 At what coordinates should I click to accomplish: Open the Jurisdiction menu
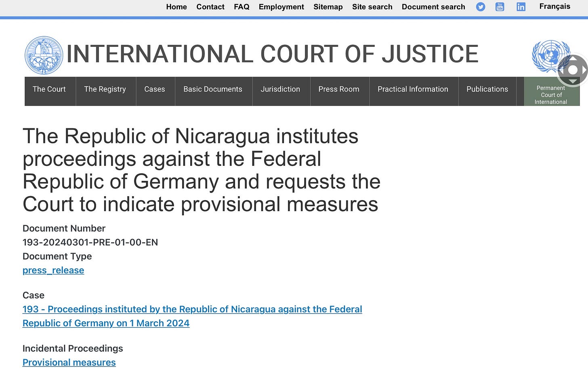281,91
